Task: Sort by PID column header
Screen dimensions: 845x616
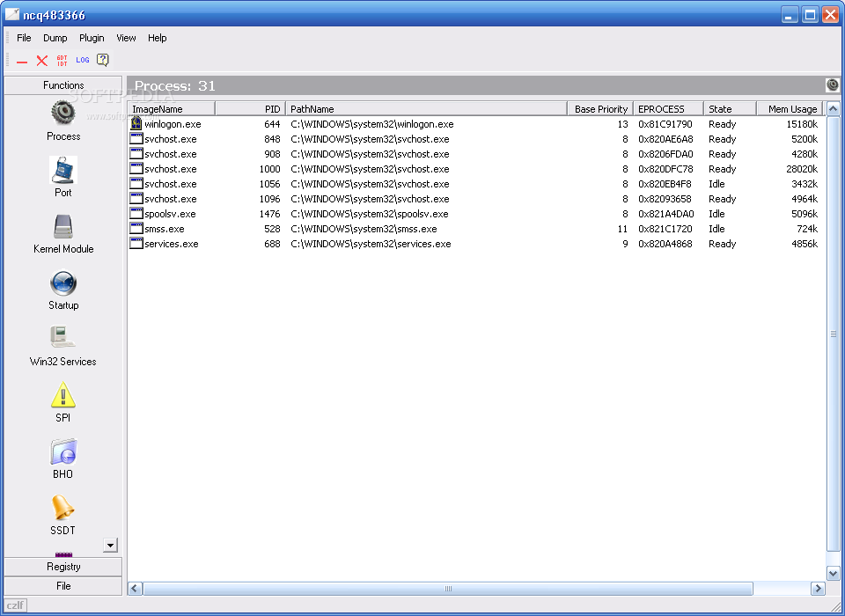Action: tap(250, 109)
